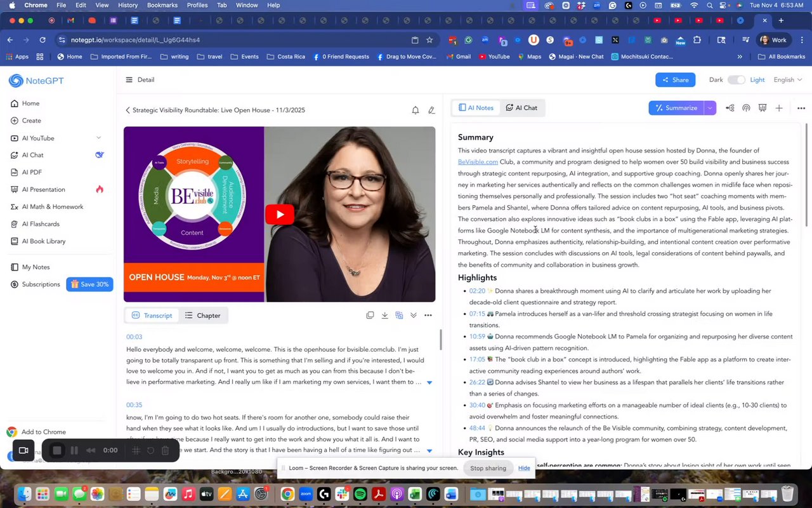The image size is (812, 508).
Task: Switch to the Chapter tab
Action: [x=202, y=316]
